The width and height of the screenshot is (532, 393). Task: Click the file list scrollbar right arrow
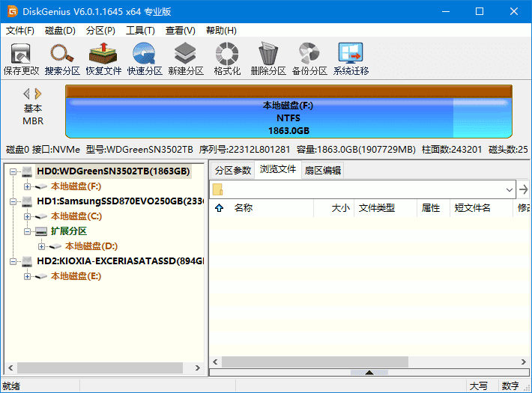524,362
